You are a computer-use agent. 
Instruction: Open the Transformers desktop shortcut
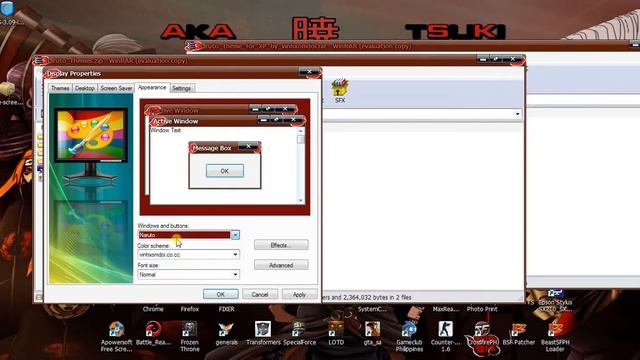263,333
